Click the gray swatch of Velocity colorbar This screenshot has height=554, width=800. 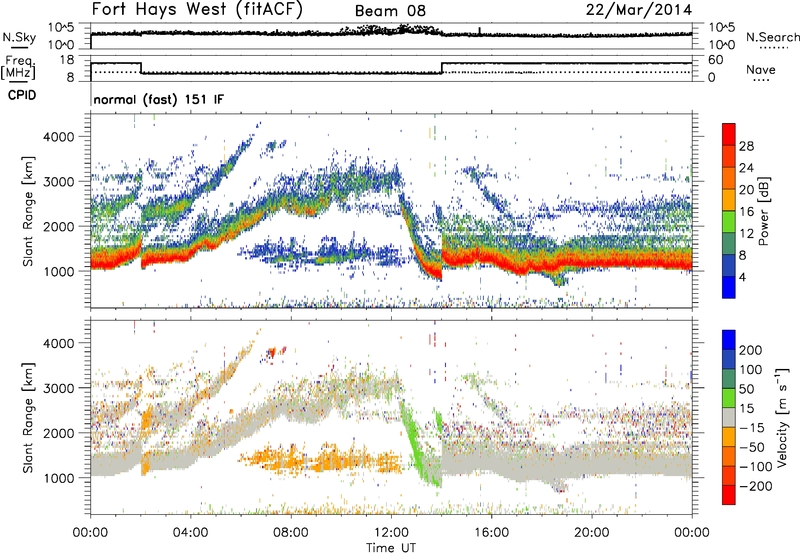pyautogui.click(x=729, y=418)
